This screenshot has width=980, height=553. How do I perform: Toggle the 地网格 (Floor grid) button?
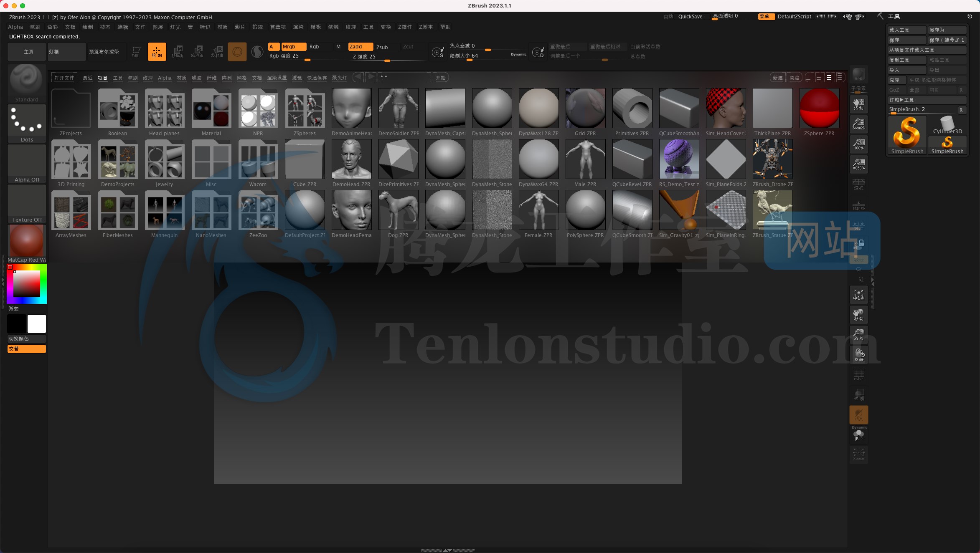point(858,205)
